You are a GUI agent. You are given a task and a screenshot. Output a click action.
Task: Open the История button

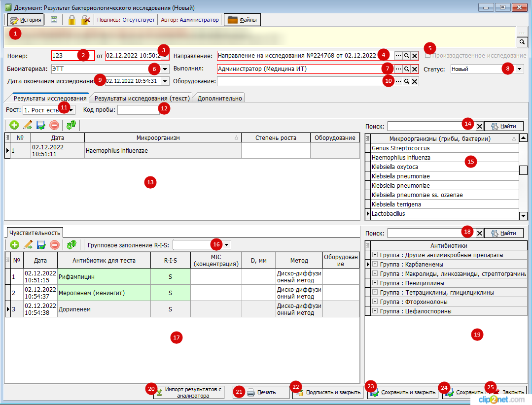[x=26, y=20]
